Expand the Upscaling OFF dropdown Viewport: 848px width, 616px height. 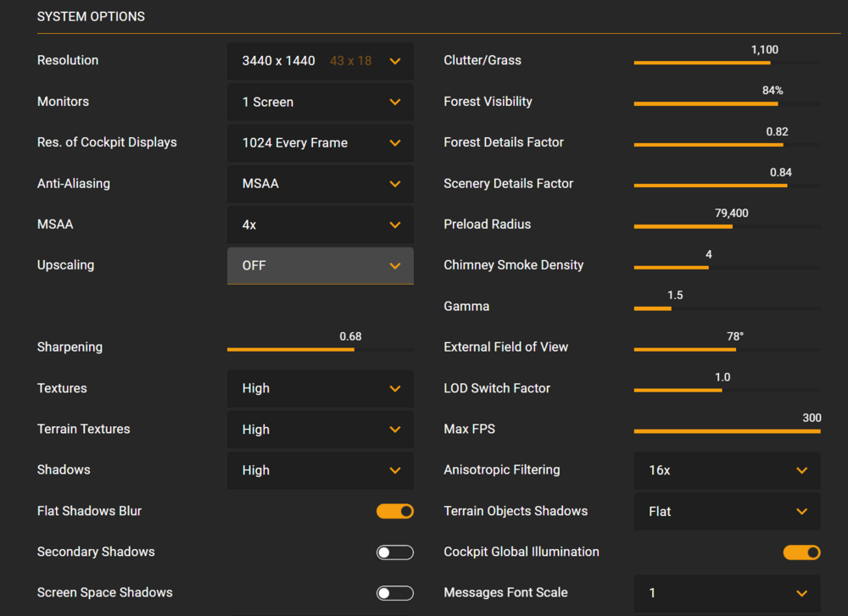320,265
